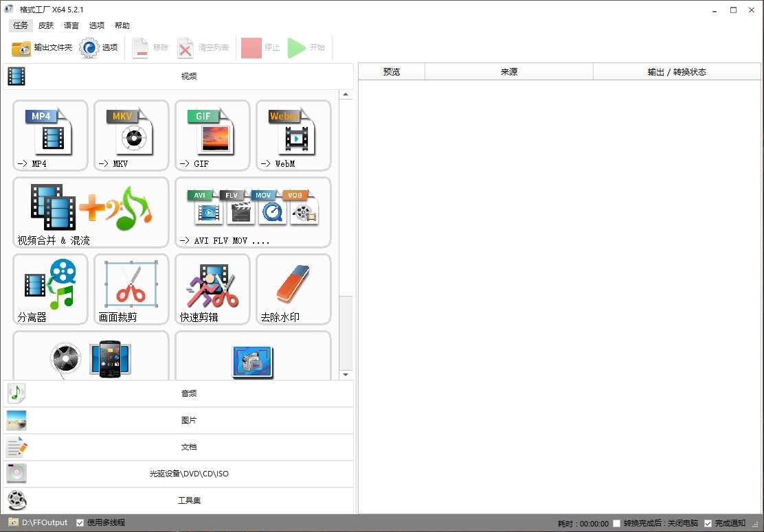Open the 分离器 (splitter) tool
This screenshot has width=764, height=532.
[x=49, y=289]
